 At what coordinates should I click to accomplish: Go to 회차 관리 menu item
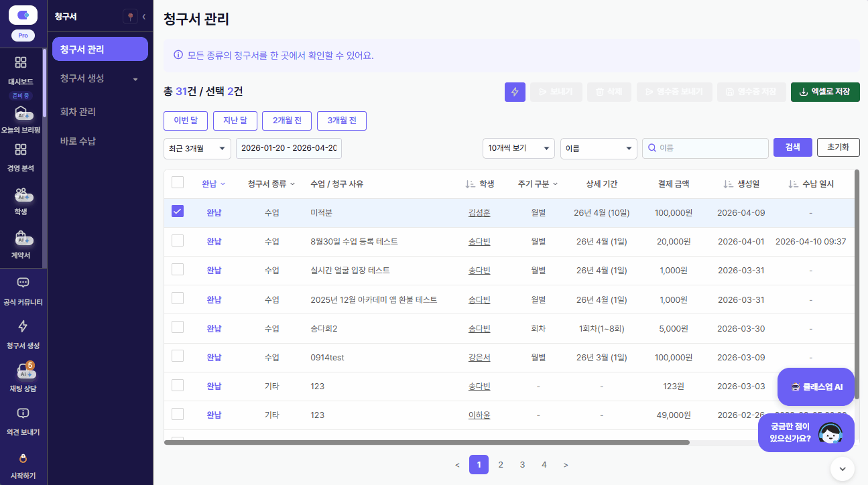click(78, 111)
